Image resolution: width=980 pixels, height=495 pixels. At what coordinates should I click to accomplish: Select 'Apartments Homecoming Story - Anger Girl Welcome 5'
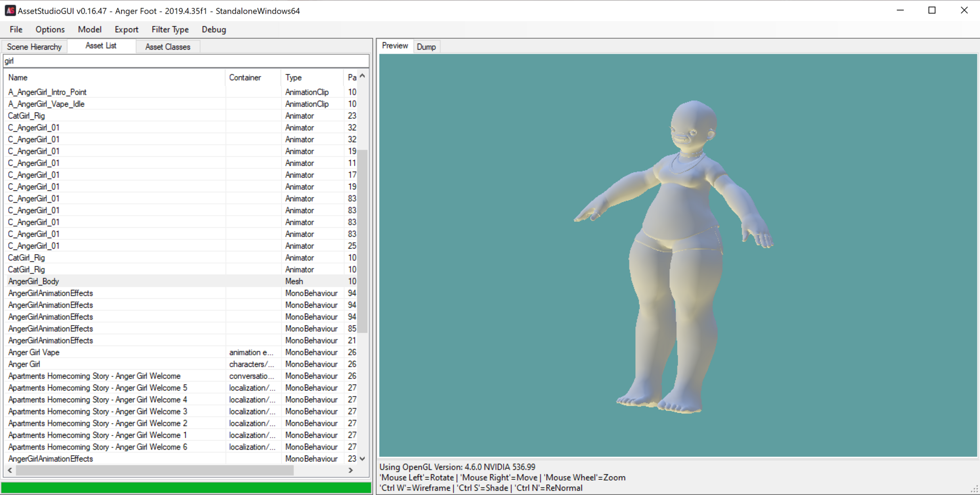click(x=181, y=388)
